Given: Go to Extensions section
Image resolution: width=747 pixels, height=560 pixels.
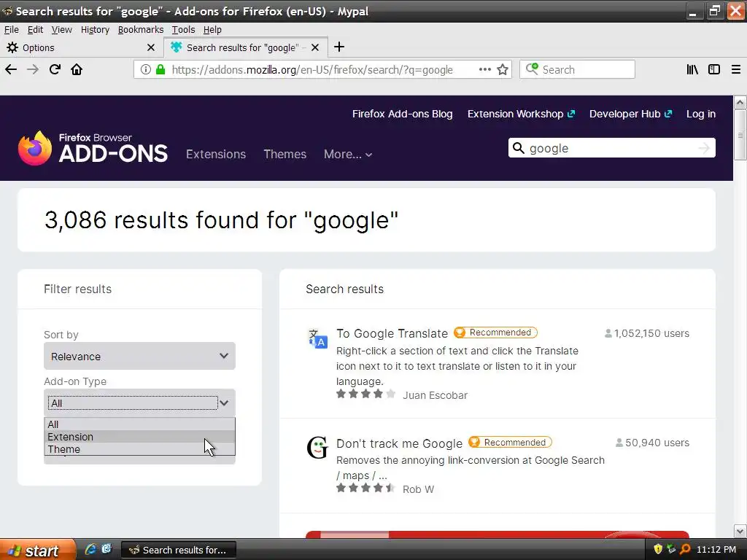Looking at the screenshot, I should 216,155.
